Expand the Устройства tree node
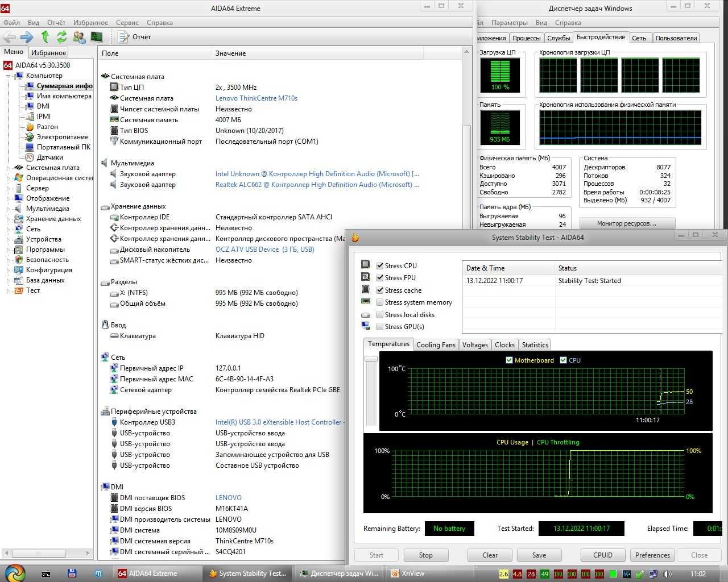728x582 pixels. pos(9,239)
